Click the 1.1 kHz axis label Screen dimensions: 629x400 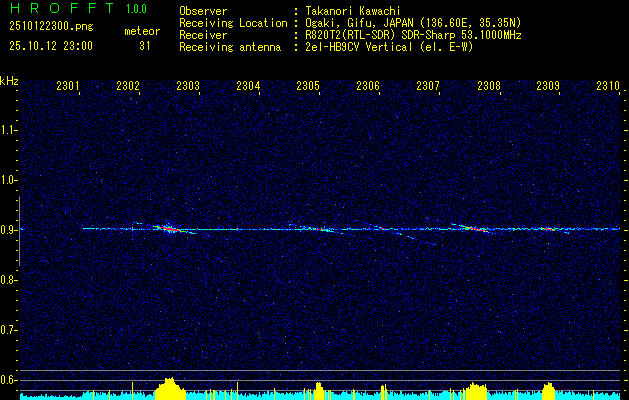[9, 130]
